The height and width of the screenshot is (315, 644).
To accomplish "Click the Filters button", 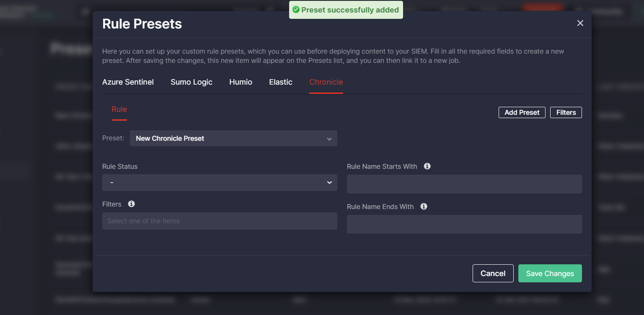I will tap(566, 112).
